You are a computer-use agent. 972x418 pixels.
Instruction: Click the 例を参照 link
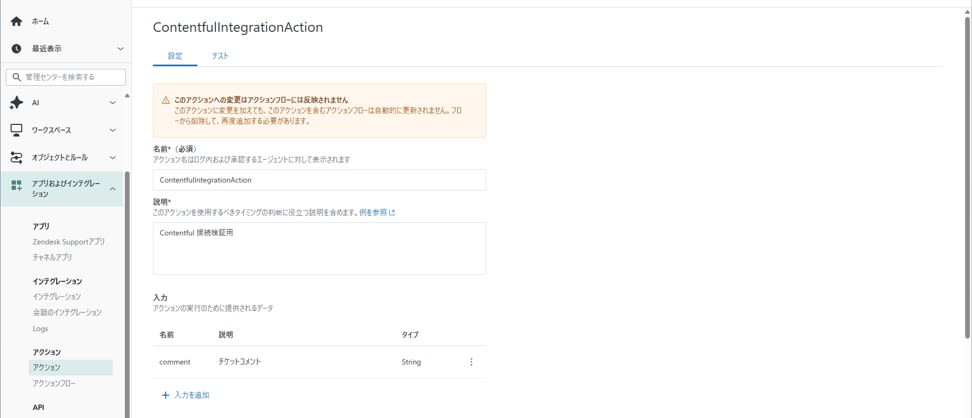tap(373, 212)
